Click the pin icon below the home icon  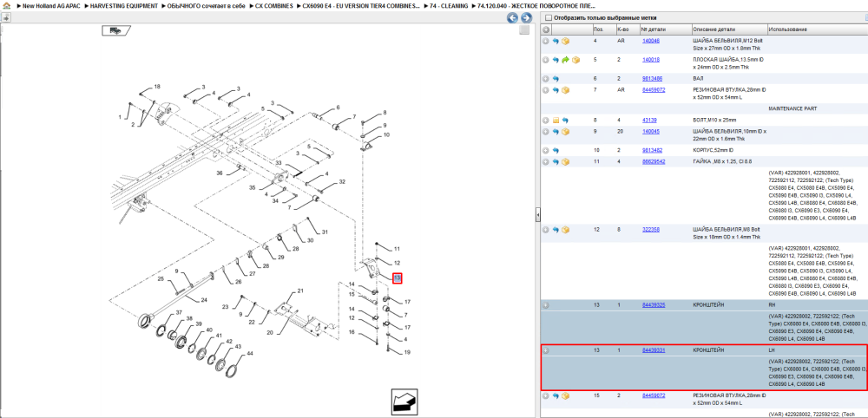click(6, 17)
